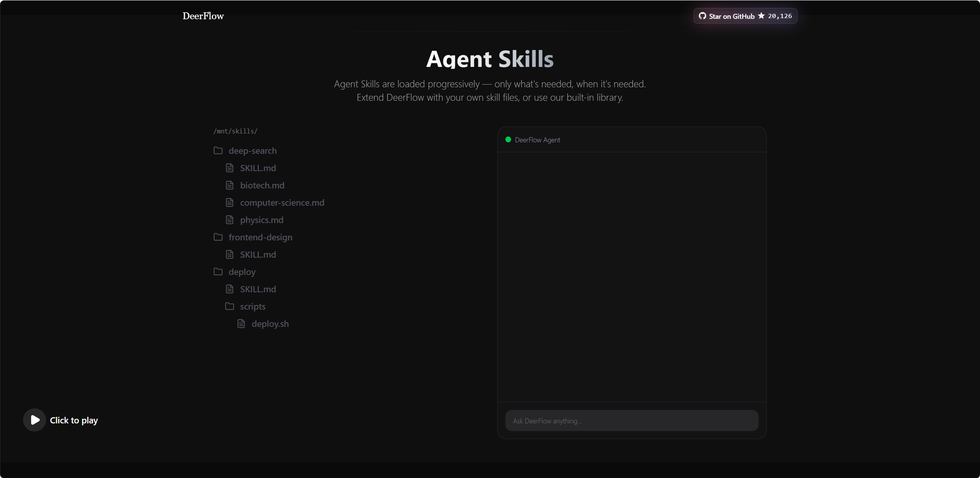
Task: Open biotech.md file
Action: tap(262, 185)
